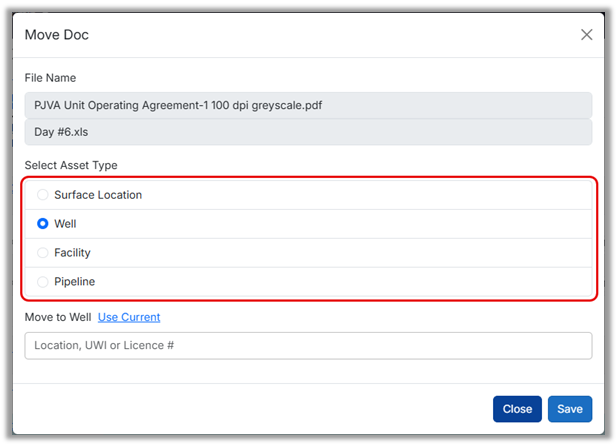Click the 'Facility' option label text
This screenshot has height=448, width=616.
72,253
